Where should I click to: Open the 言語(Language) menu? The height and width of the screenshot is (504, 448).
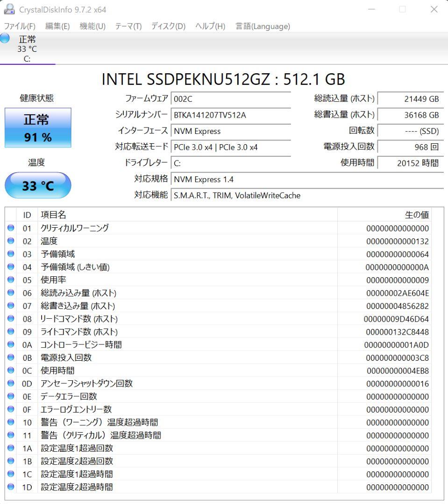click(x=263, y=26)
